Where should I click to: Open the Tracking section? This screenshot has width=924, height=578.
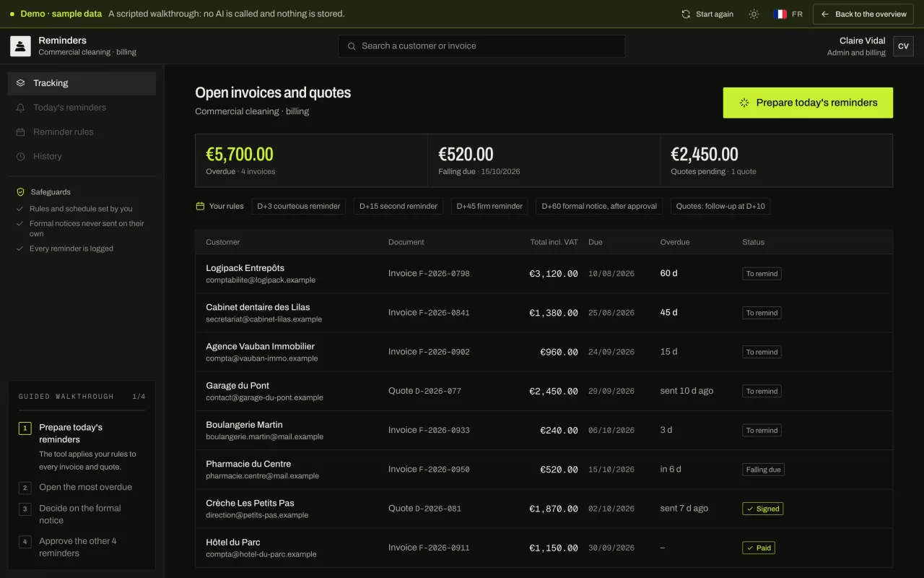(82, 83)
